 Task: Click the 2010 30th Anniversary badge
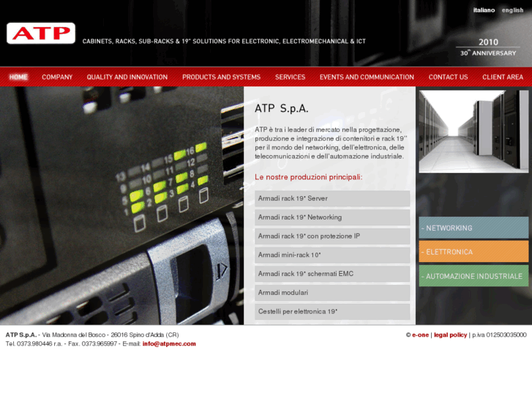(x=488, y=47)
